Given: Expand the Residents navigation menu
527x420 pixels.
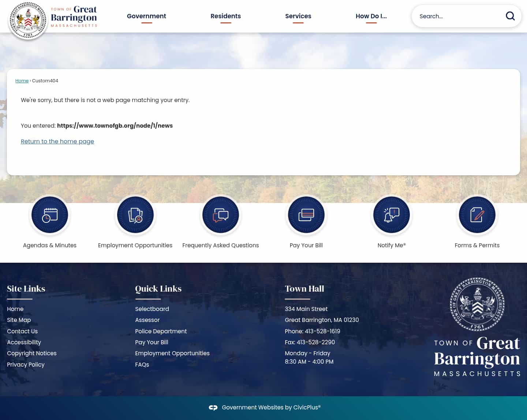Looking at the screenshot, I should (x=225, y=16).
